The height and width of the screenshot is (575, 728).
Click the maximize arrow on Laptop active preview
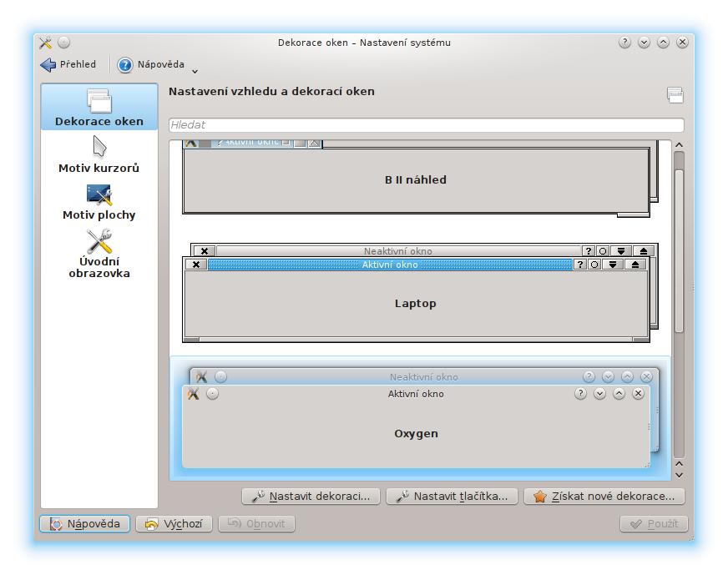pyautogui.click(x=635, y=265)
